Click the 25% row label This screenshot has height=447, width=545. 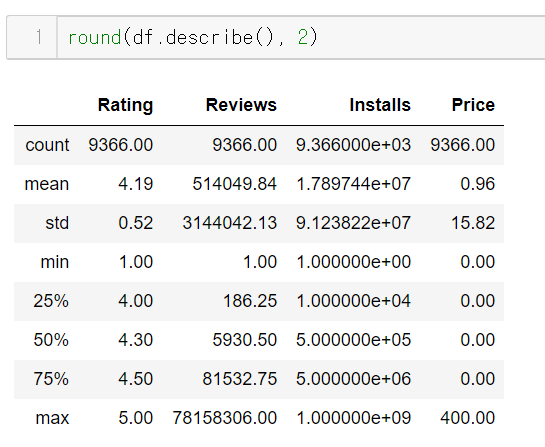tap(51, 301)
